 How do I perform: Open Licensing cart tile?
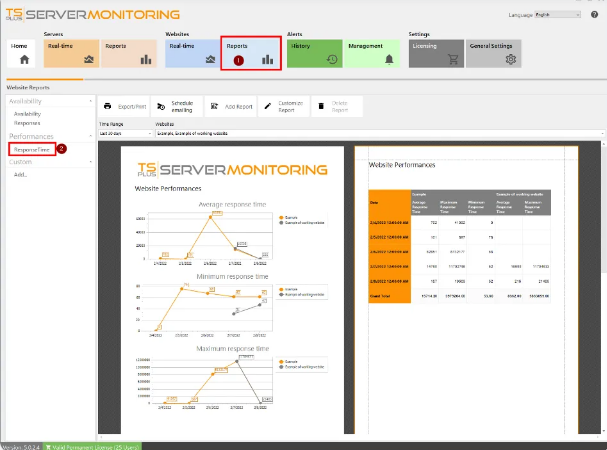click(x=436, y=53)
